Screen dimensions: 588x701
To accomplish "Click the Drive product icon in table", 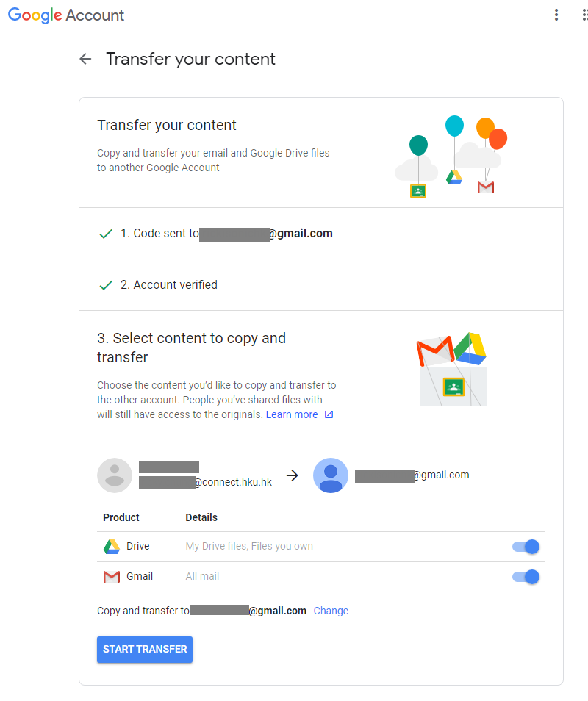I will click(112, 546).
